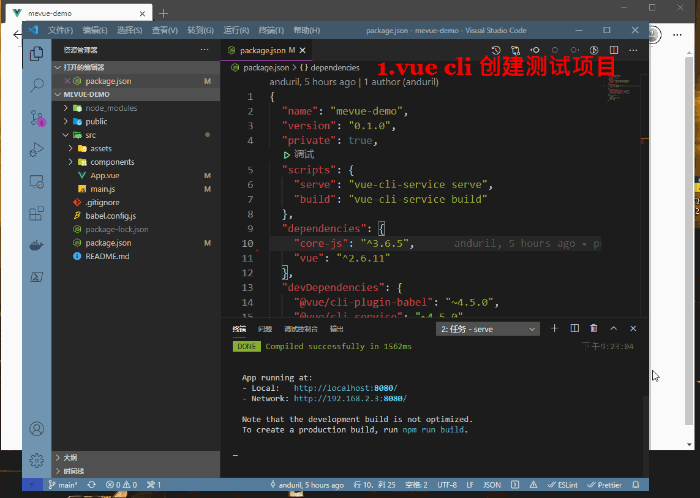Maximize the terminal panel with chevron up
The width and height of the screenshot is (700, 498).
(614, 328)
